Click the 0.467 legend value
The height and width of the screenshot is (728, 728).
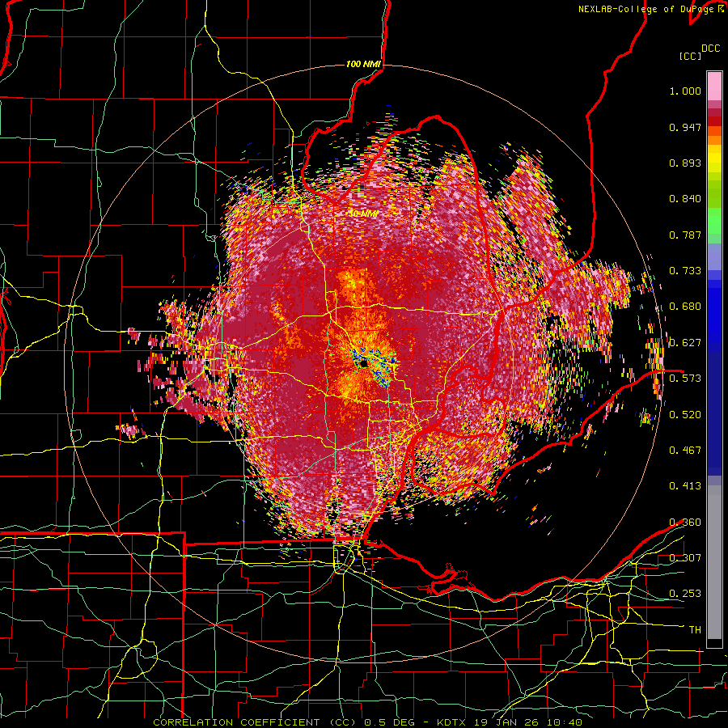685,450
